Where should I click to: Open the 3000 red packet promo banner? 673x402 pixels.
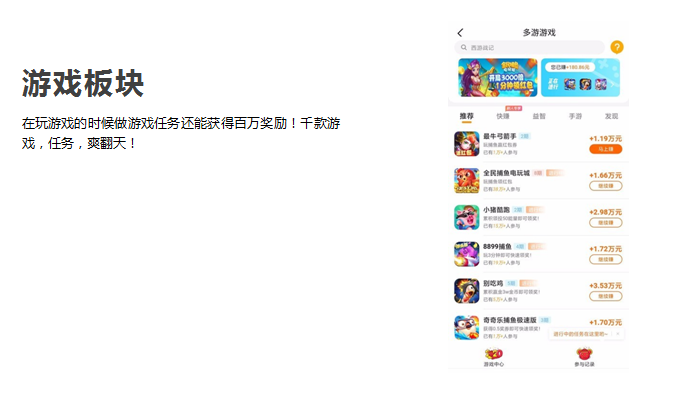pyautogui.click(x=497, y=78)
